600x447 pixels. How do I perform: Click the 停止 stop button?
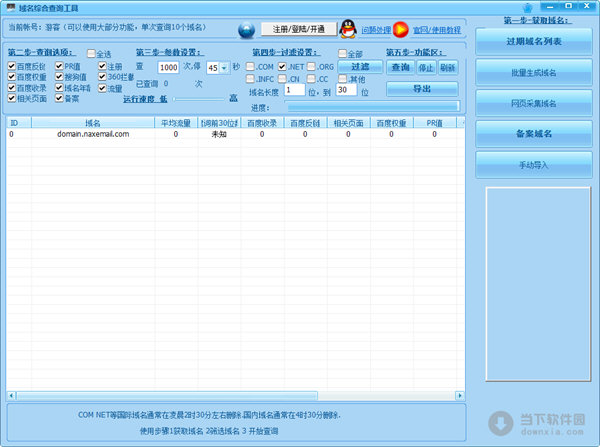pyautogui.click(x=426, y=68)
